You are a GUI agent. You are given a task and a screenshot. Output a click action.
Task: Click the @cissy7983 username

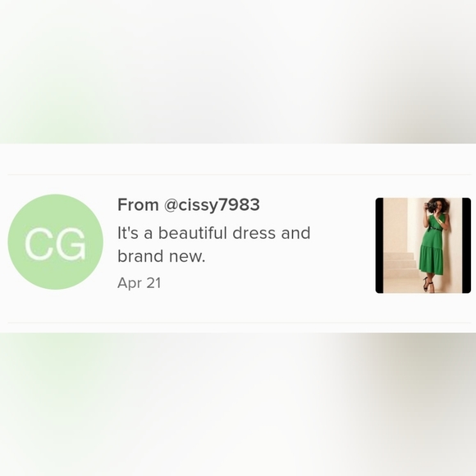(x=212, y=205)
